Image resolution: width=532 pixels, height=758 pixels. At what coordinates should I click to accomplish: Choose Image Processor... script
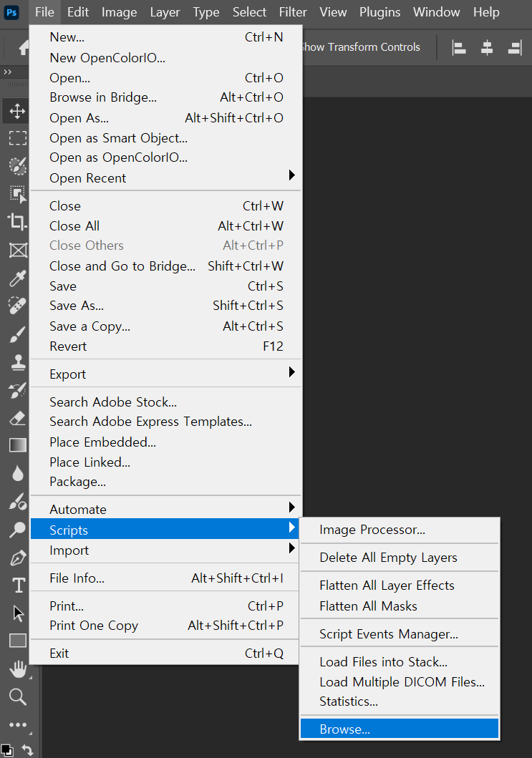click(x=400, y=530)
